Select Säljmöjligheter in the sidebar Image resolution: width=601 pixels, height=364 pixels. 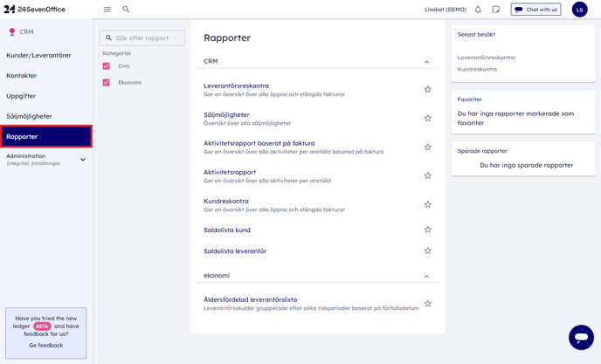click(29, 116)
